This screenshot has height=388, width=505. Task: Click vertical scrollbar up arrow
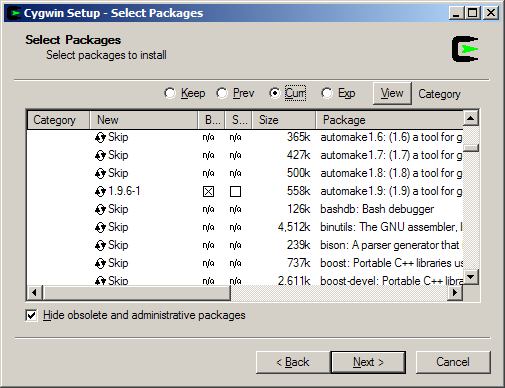point(471,118)
